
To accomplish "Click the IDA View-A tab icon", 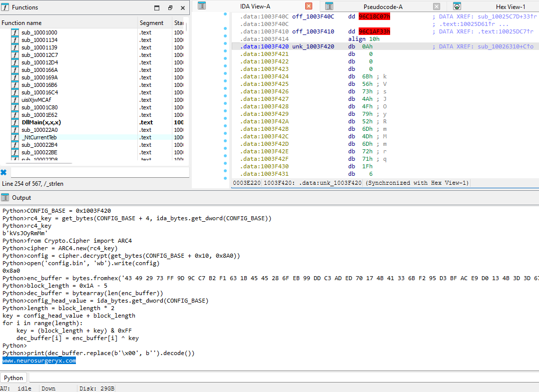I will tap(202, 6).
